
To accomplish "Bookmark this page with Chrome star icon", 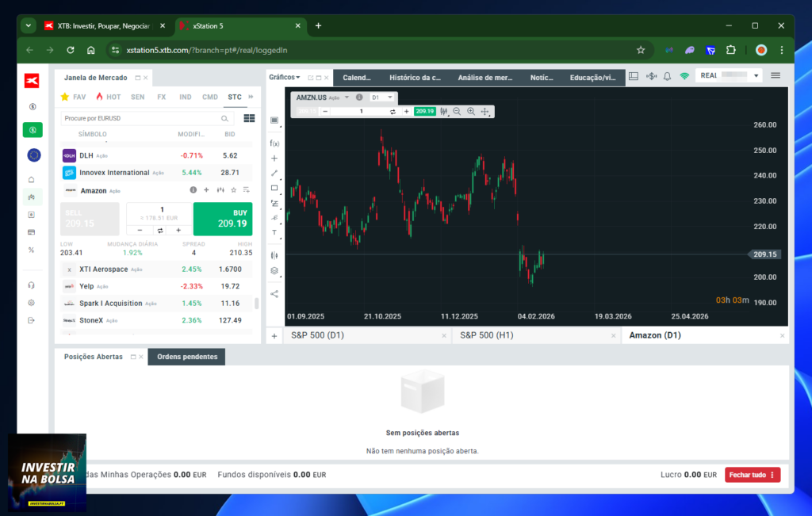I will point(641,50).
